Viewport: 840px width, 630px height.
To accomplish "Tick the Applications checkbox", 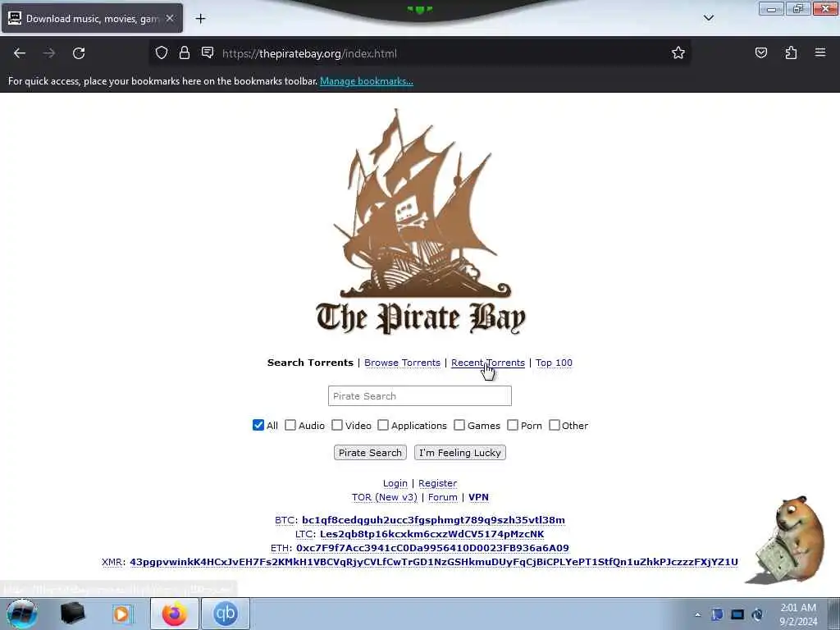I will [x=383, y=425].
